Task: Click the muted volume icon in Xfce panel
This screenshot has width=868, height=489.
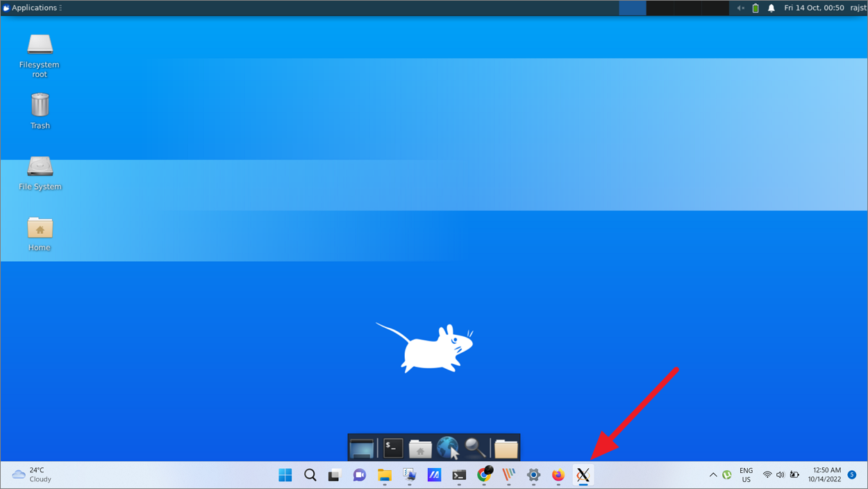Action: (740, 8)
